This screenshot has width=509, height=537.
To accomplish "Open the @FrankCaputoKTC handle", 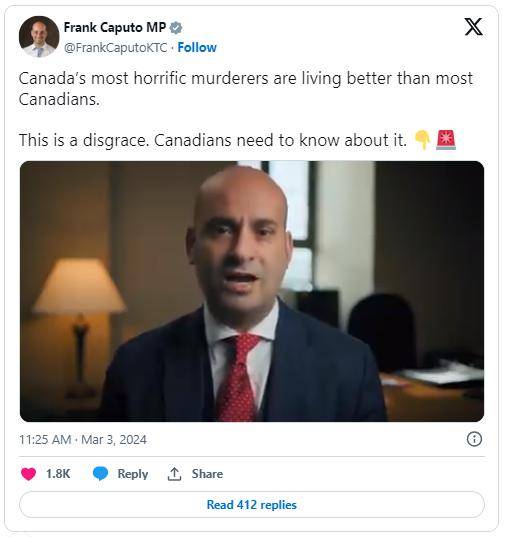I will pos(115,48).
